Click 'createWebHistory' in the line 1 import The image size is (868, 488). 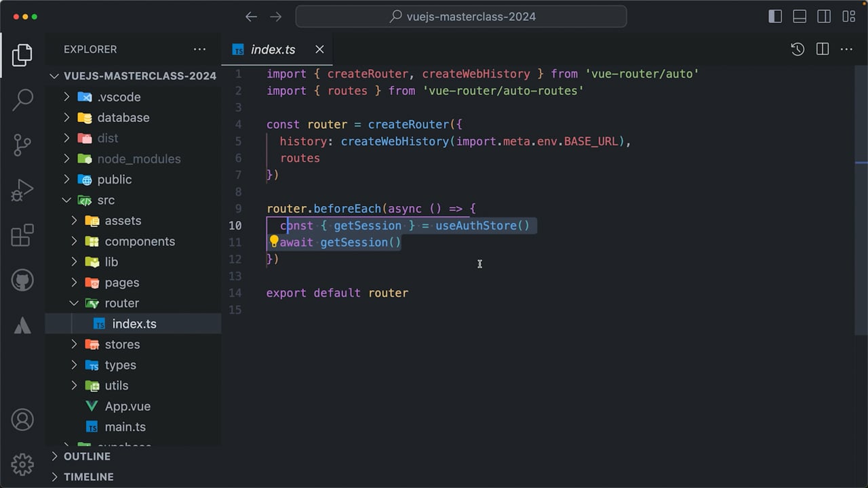pos(476,74)
